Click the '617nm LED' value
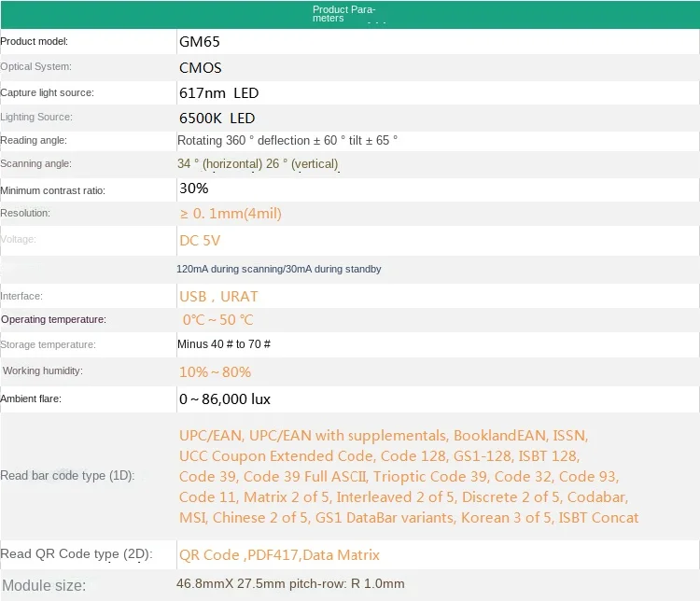This screenshot has width=700, height=601. 218,93
